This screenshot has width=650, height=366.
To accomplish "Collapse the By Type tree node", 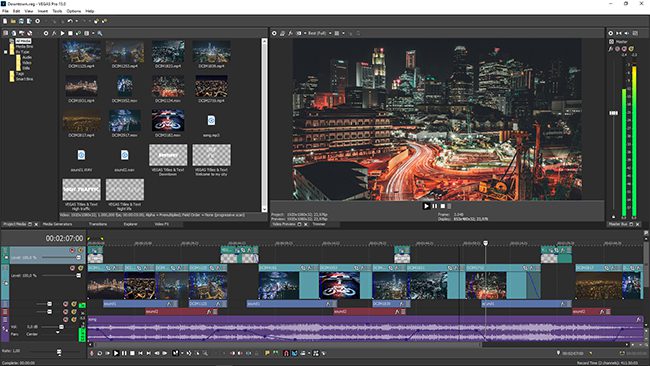I will [6, 52].
